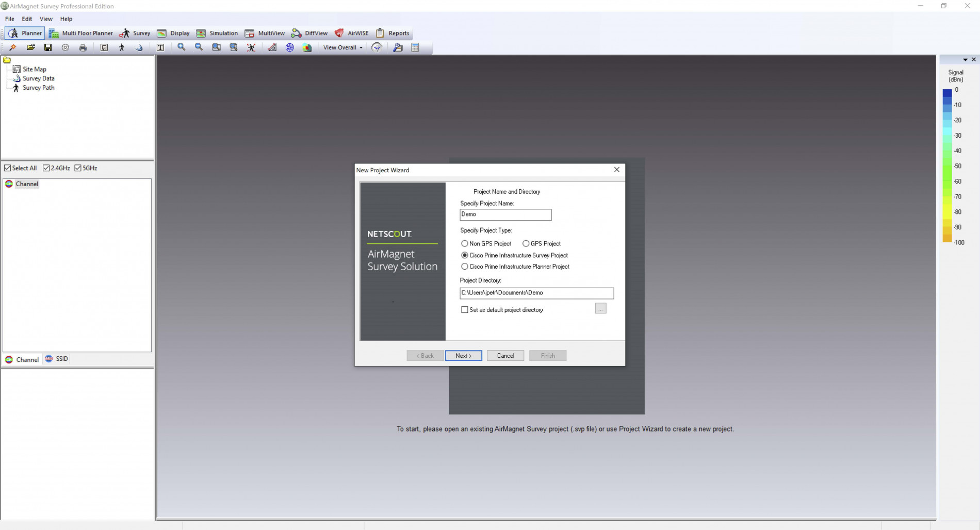Switch to the Survey view
This screenshot has width=980, height=530.
[x=135, y=33]
